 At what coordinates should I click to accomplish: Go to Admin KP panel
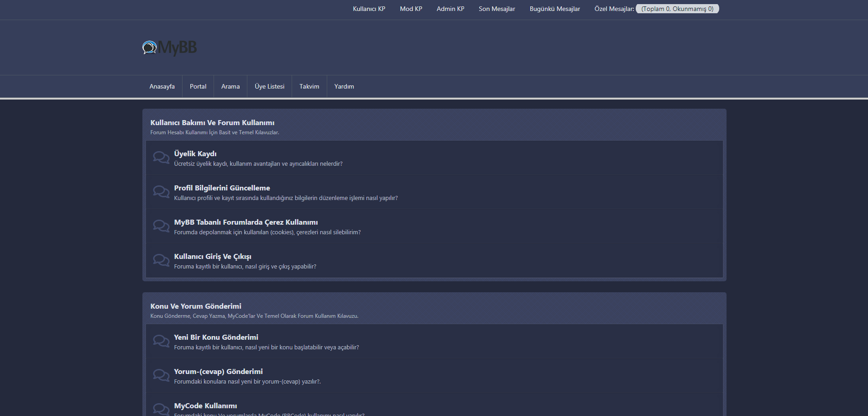coord(450,9)
